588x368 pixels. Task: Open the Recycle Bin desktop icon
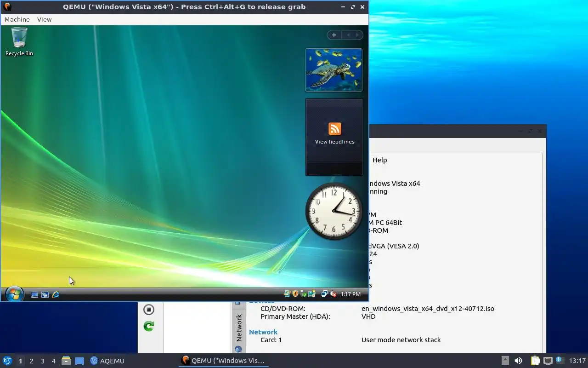[x=19, y=42]
